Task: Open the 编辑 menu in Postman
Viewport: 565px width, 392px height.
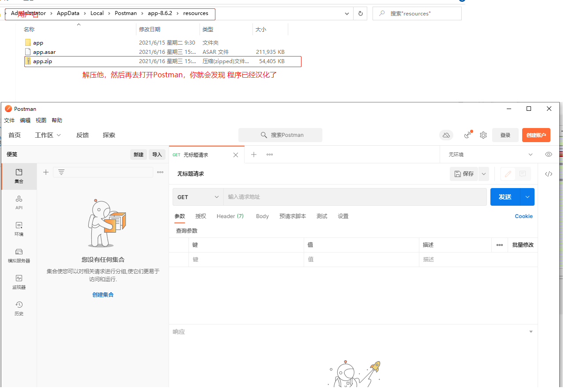Action: pos(25,121)
